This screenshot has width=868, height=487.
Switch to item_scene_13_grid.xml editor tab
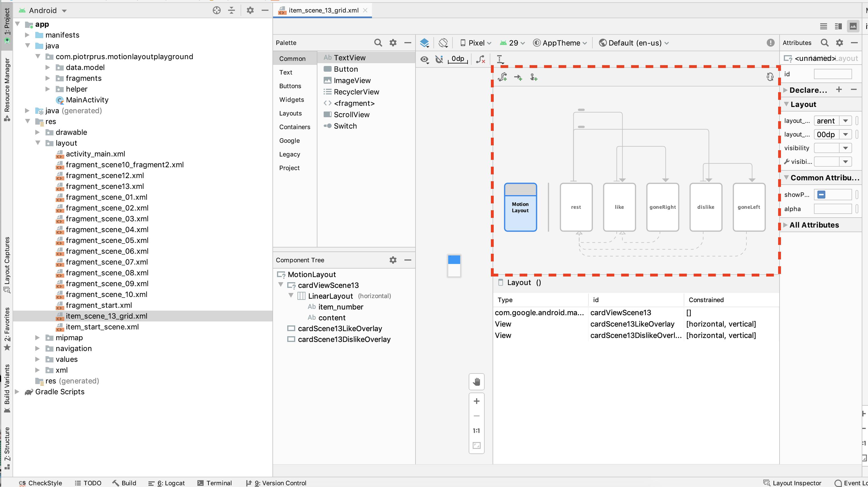323,10
